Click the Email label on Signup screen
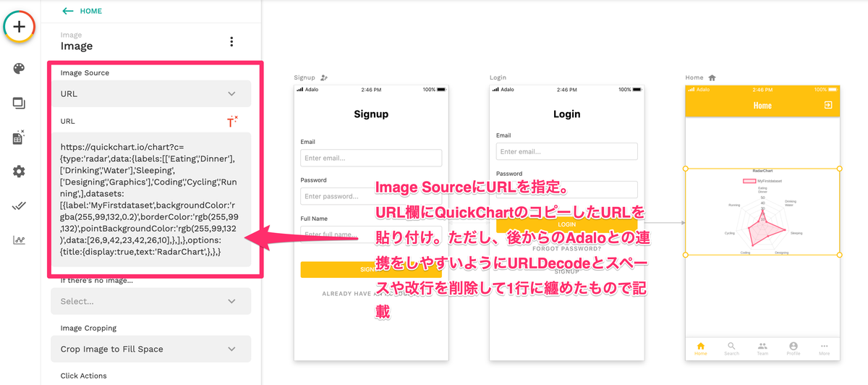This screenshot has width=868, height=385. tap(307, 142)
